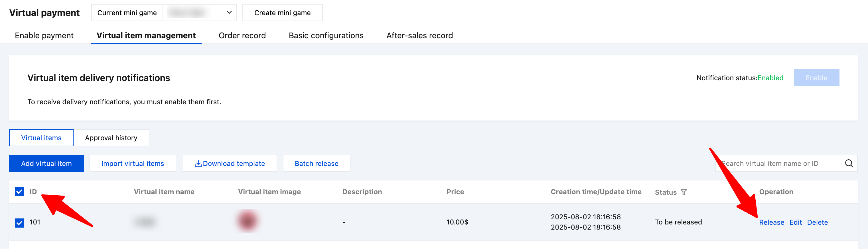Select the Virtual items sub-tab

click(x=41, y=138)
